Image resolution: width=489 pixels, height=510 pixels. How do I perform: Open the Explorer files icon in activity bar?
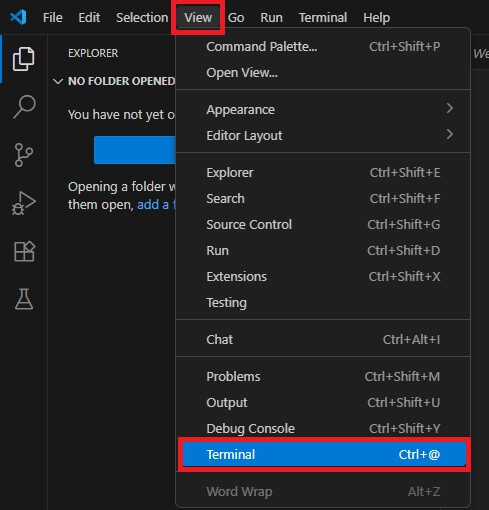(23, 59)
